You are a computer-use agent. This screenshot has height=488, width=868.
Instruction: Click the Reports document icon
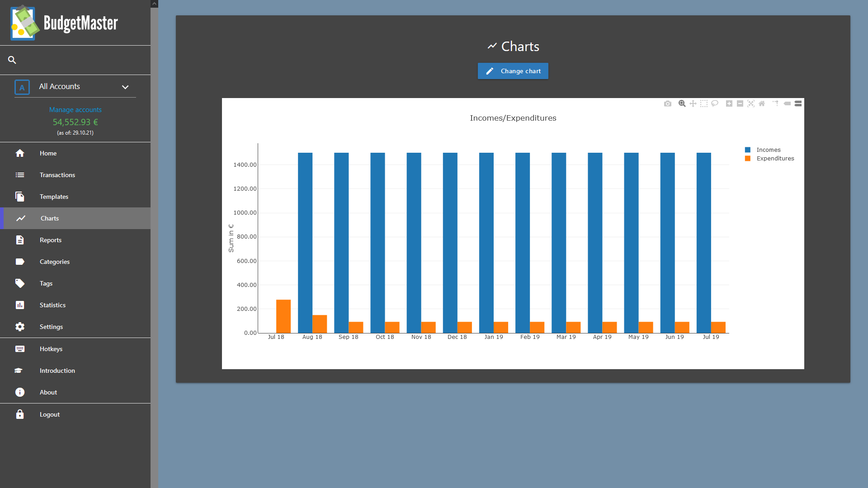click(x=20, y=240)
